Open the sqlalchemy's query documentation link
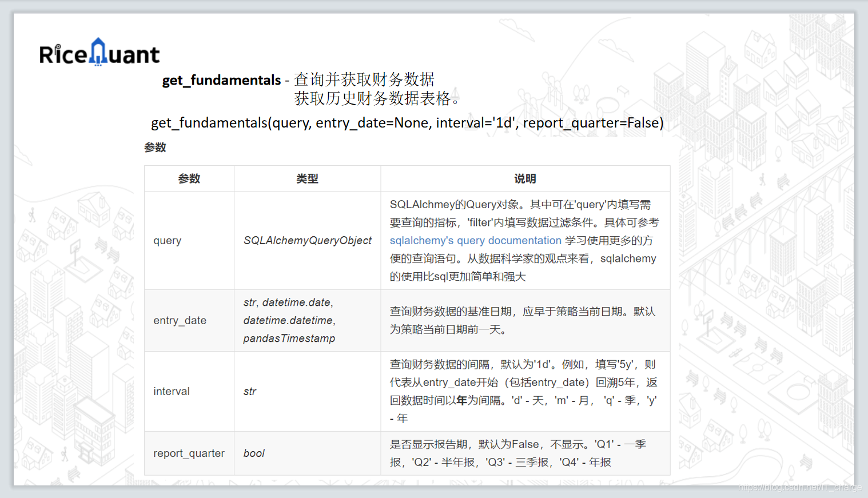 [x=475, y=241]
